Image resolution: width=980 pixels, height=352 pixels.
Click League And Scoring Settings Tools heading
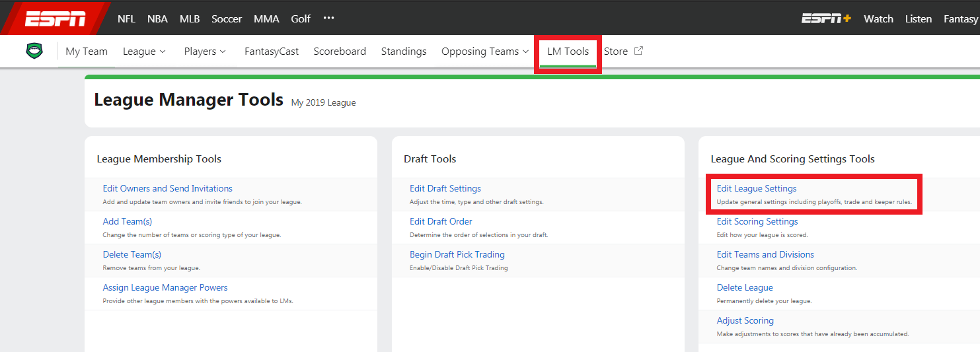point(793,158)
